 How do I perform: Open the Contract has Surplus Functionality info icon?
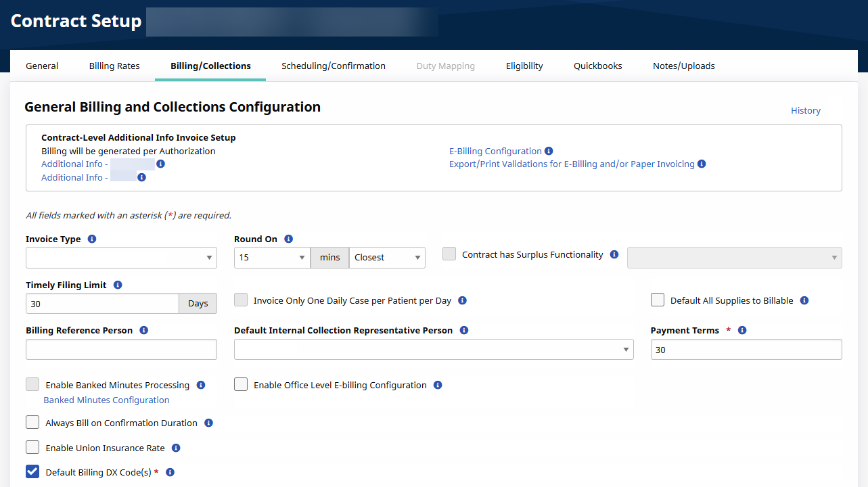[614, 254]
